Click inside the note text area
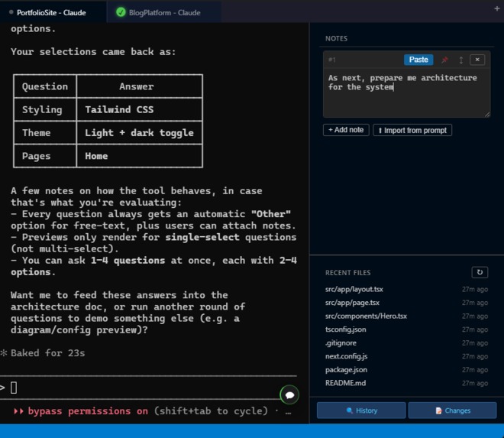Screen dimensions: 504x438 [x=406, y=93]
